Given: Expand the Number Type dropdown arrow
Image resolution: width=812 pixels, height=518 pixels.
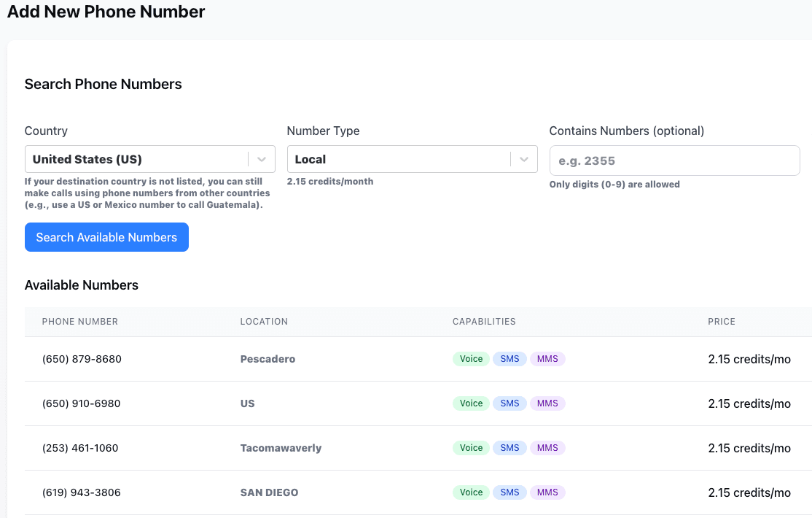Looking at the screenshot, I should tap(524, 160).
